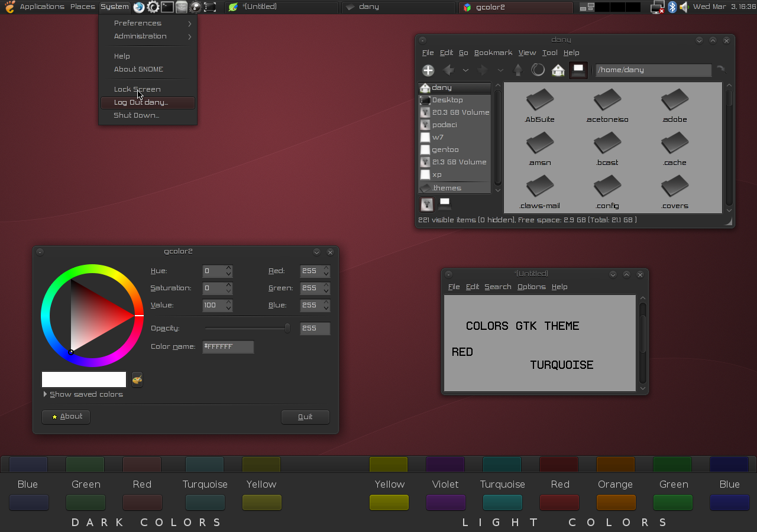
Task: Go back in the dany file manager
Action: [449, 70]
